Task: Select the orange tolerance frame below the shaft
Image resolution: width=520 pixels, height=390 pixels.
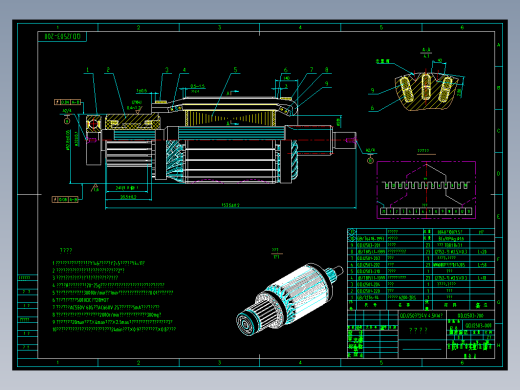Action: click(x=65, y=199)
